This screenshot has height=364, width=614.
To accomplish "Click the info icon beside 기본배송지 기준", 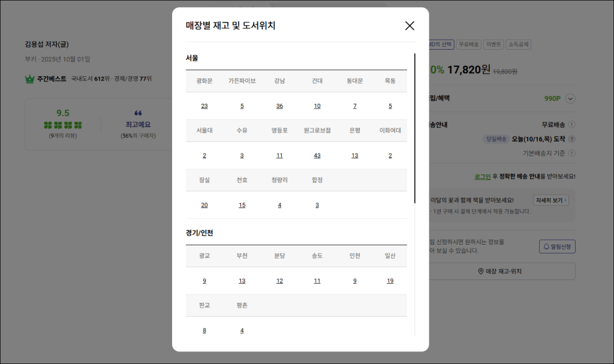I will [571, 153].
